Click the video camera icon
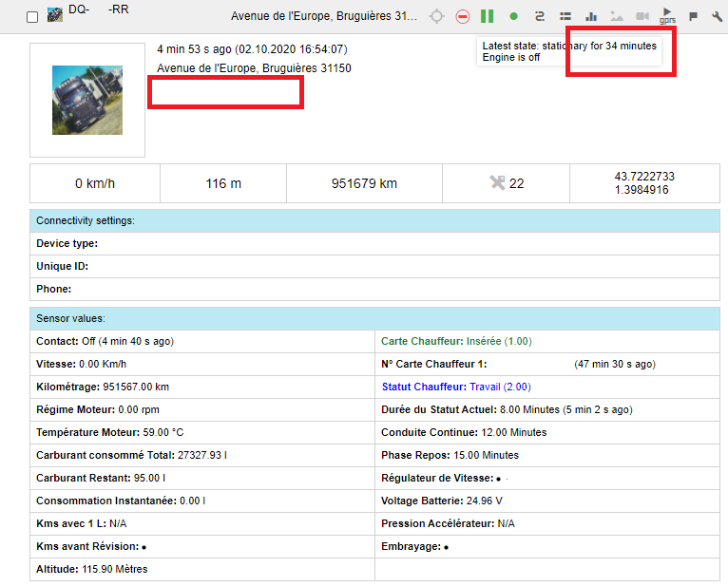The width and height of the screenshot is (728, 586). [642, 16]
